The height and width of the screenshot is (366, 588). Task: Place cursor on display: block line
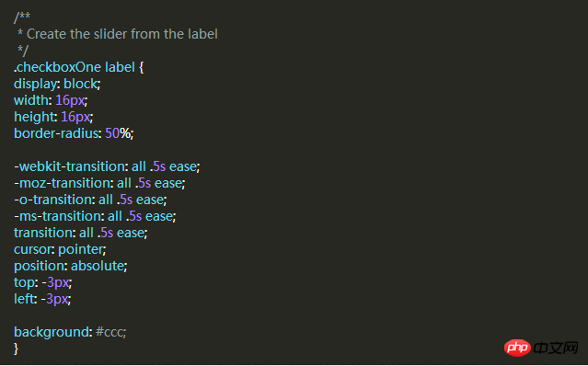pos(57,84)
